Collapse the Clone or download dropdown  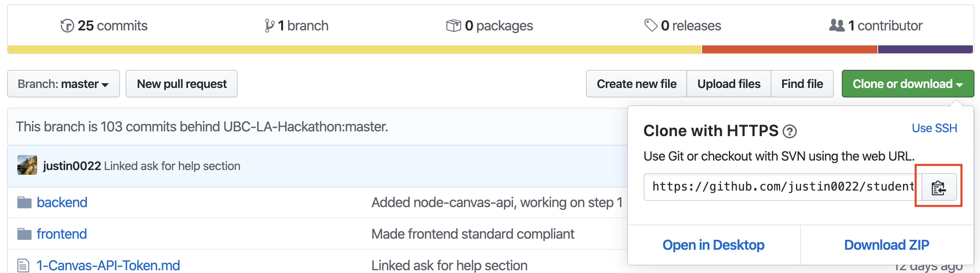click(x=907, y=84)
